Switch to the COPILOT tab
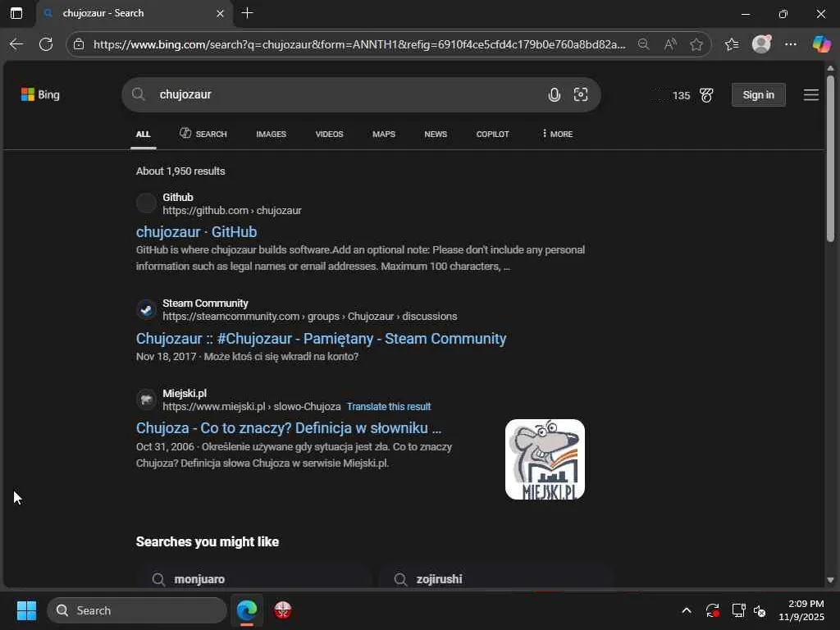 493,134
